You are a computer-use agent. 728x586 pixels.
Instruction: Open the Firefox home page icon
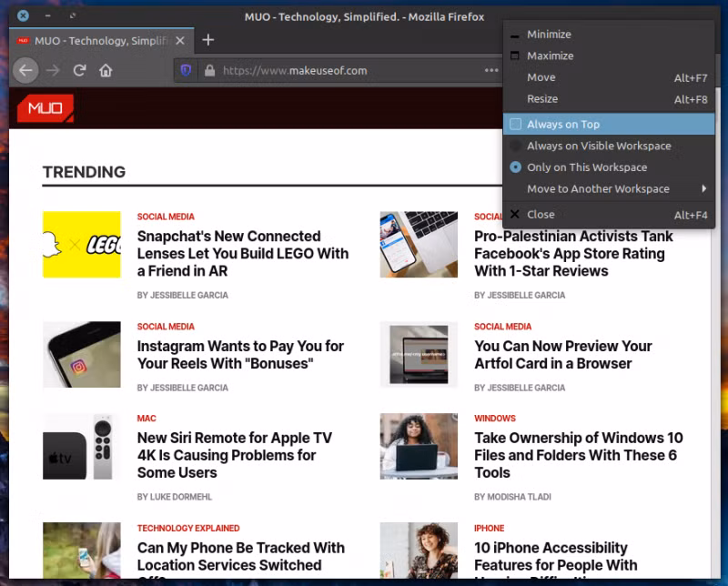click(x=106, y=71)
